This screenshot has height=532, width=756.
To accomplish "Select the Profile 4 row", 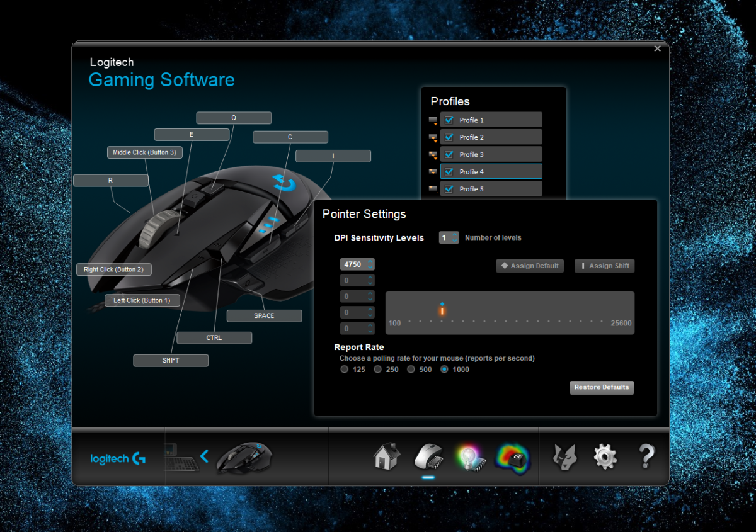I will pos(491,171).
